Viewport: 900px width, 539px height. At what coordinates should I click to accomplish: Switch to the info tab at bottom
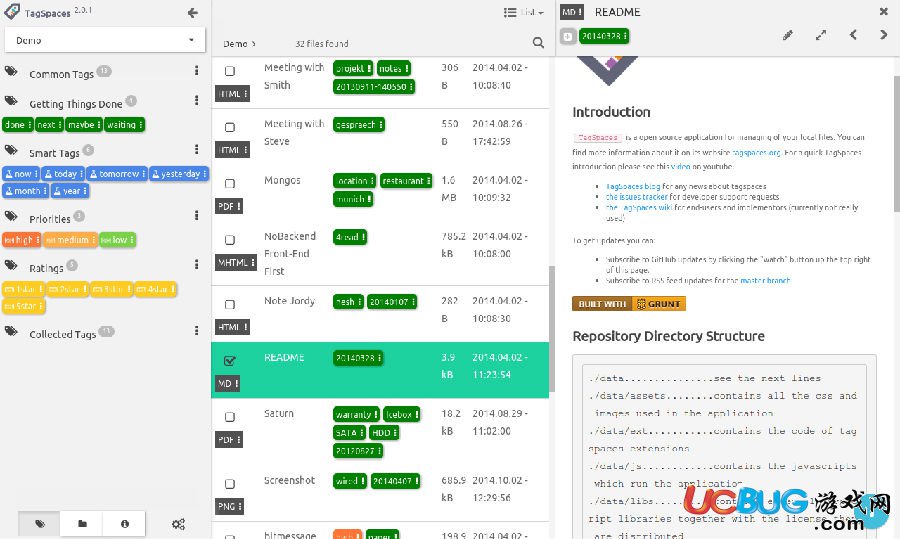coord(125,524)
